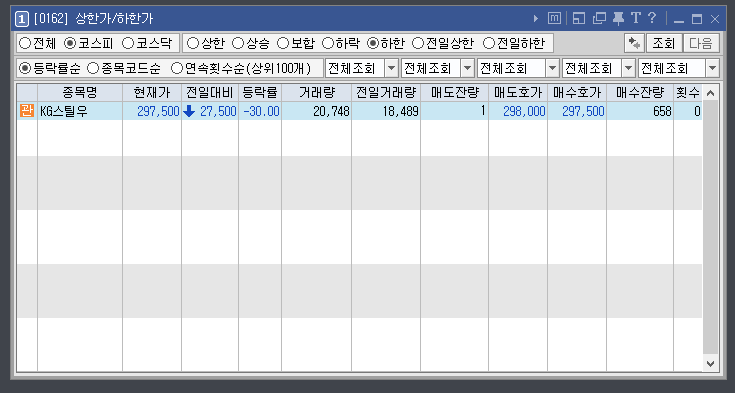Click the 종목명 column header

(80, 93)
